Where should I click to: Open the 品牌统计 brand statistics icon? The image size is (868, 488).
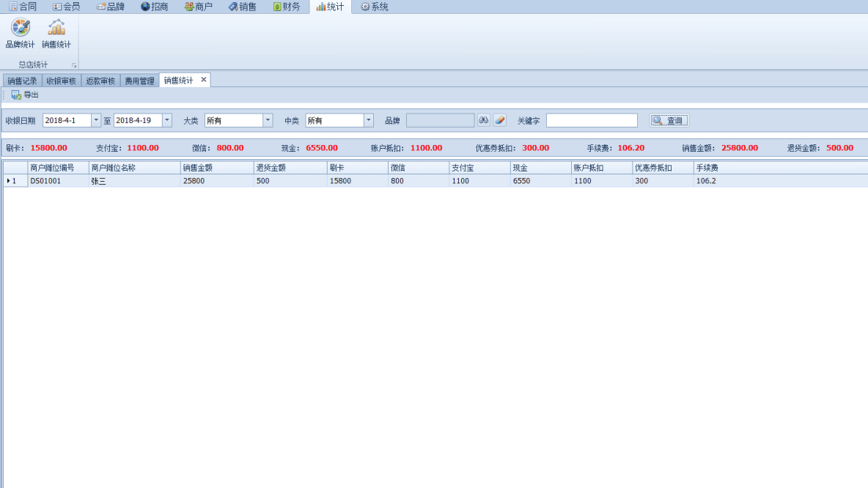tap(21, 29)
